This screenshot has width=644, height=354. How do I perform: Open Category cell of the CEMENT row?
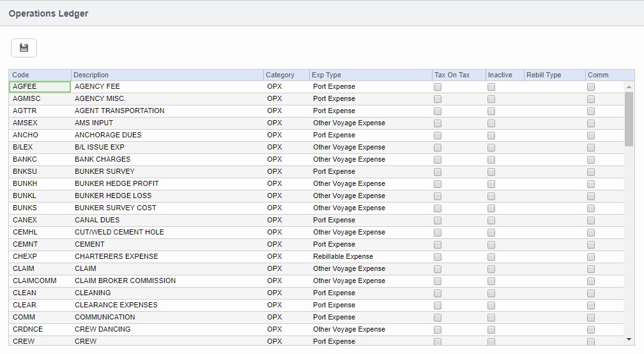tap(286, 245)
